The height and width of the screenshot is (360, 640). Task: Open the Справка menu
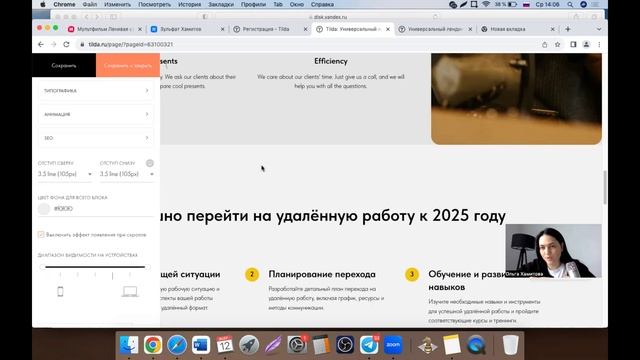(322, 4)
